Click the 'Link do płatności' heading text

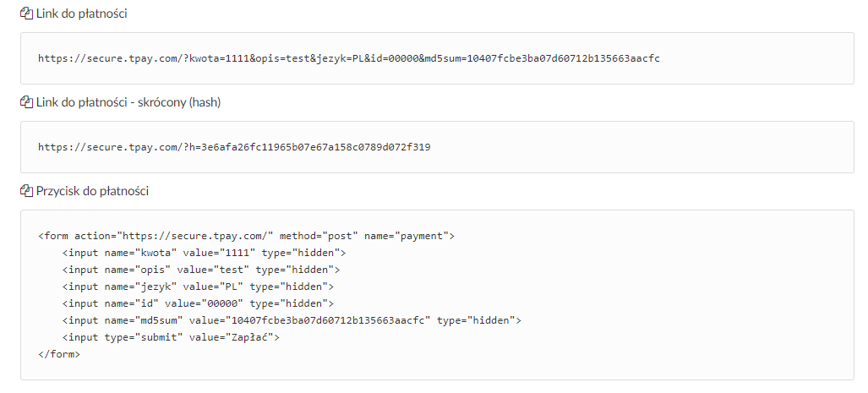(81, 14)
